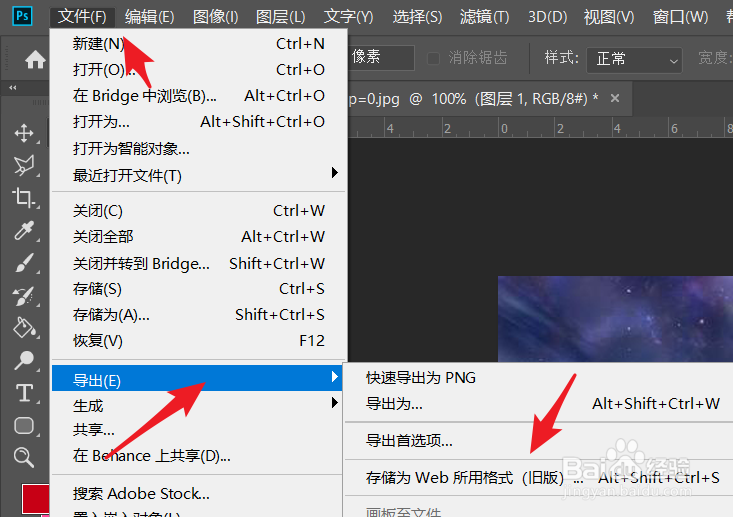Choose 打开为... menu entry
The height and width of the screenshot is (517, 733).
199,122
